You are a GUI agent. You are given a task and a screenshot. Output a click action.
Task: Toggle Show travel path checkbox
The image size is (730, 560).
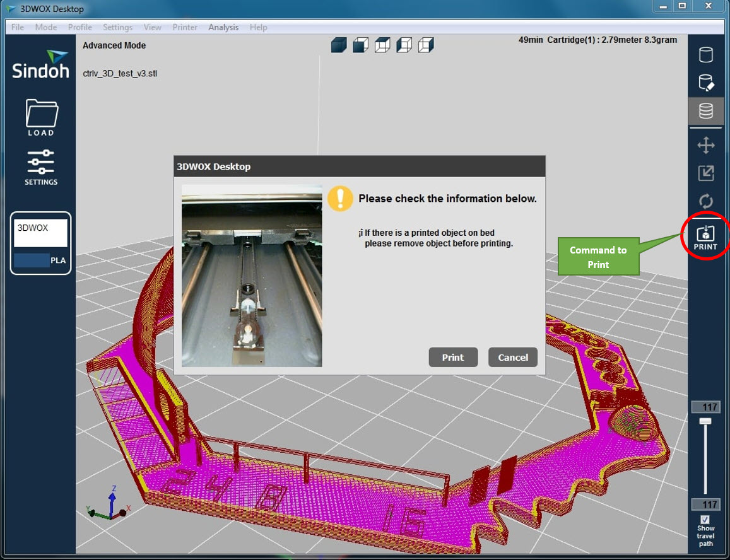click(x=705, y=519)
